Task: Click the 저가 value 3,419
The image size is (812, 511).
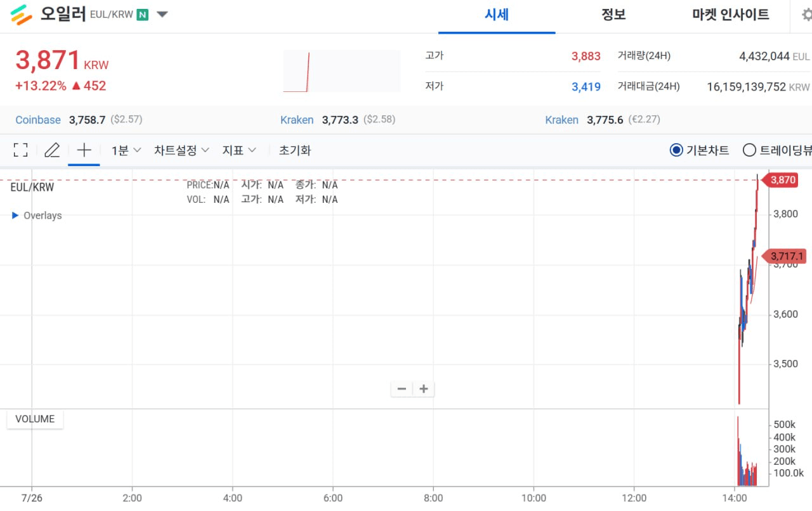Action: [586, 87]
